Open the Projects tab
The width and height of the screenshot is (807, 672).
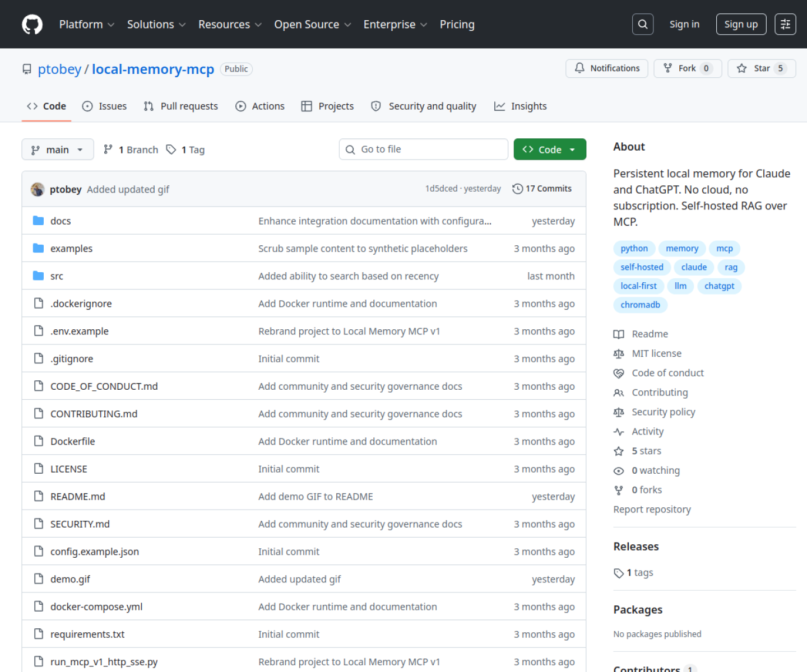(328, 106)
